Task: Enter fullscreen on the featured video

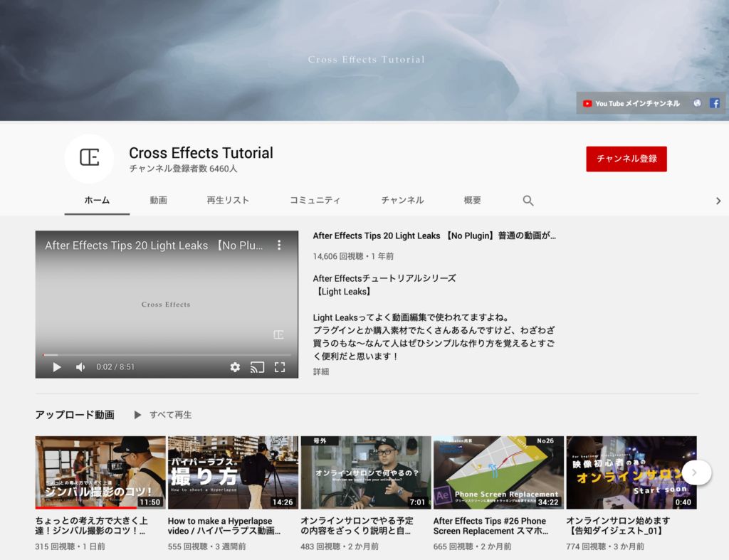Action: pos(280,367)
